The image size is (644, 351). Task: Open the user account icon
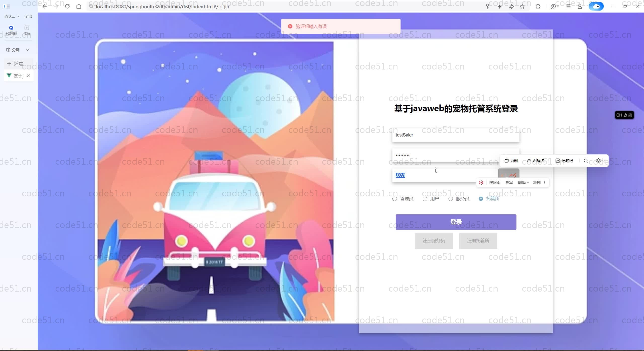[x=580, y=6]
